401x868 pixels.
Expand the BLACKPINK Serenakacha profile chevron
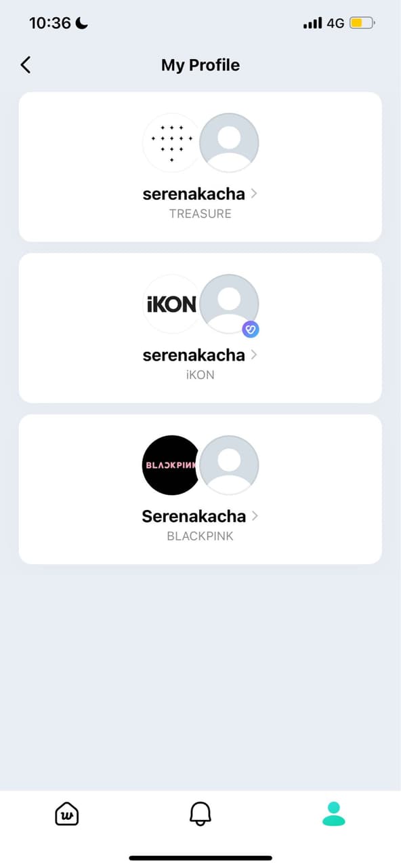click(254, 516)
